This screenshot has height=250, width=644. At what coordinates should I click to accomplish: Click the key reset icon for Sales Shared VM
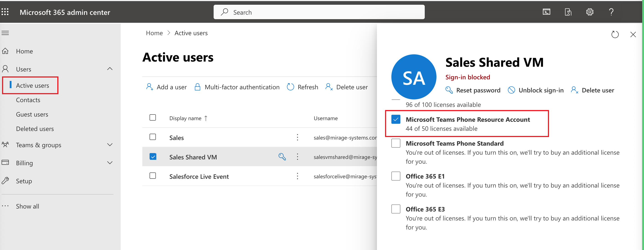click(x=282, y=157)
